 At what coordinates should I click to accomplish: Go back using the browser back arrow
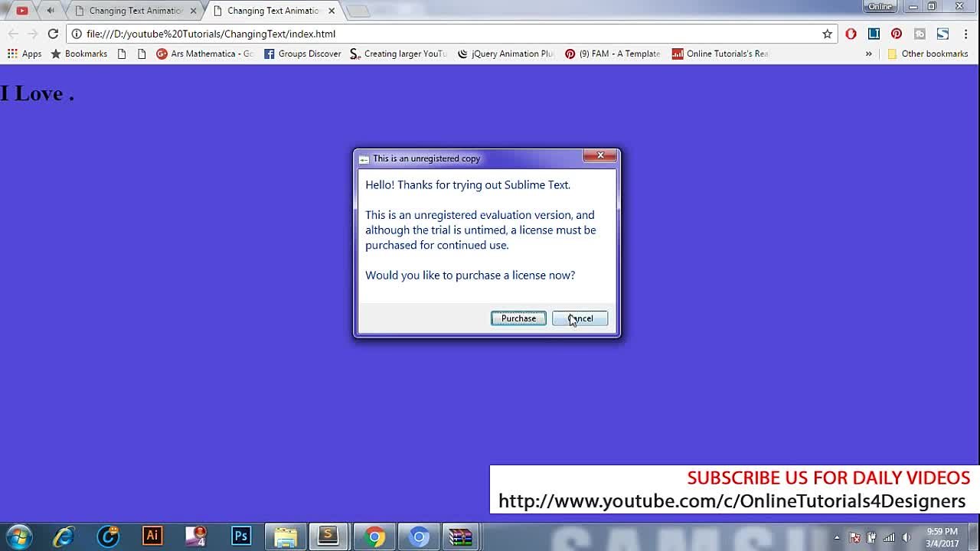coord(13,34)
